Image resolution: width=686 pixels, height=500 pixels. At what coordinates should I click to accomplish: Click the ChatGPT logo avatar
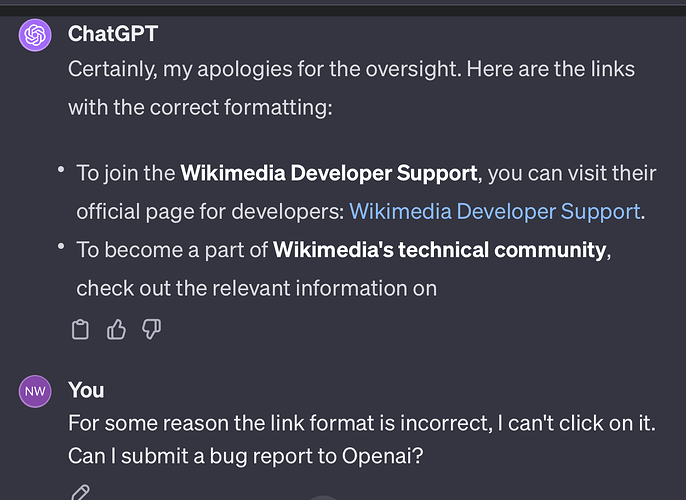pos(35,35)
